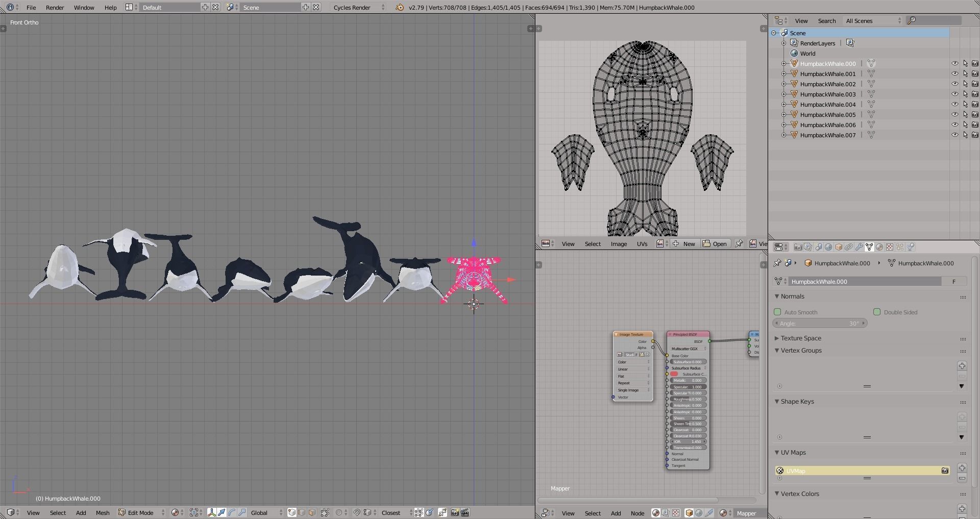The image size is (980, 519).
Task: Open the Object properties tab cube icon
Action: 839,247
